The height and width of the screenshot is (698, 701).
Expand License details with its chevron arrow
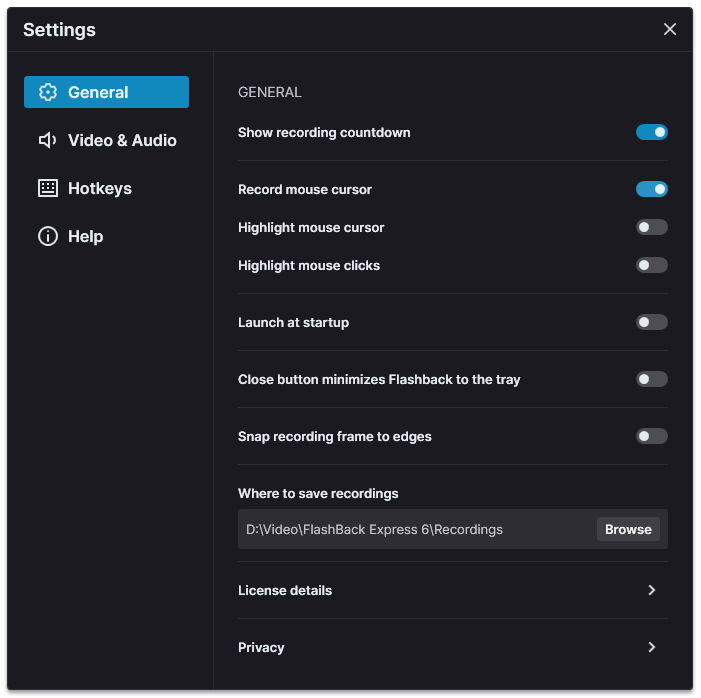click(x=652, y=590)
